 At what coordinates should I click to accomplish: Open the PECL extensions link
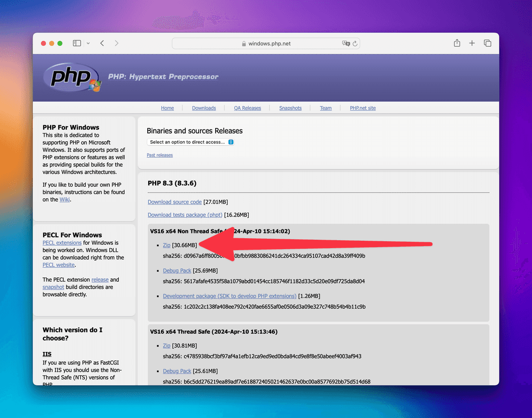62,243
